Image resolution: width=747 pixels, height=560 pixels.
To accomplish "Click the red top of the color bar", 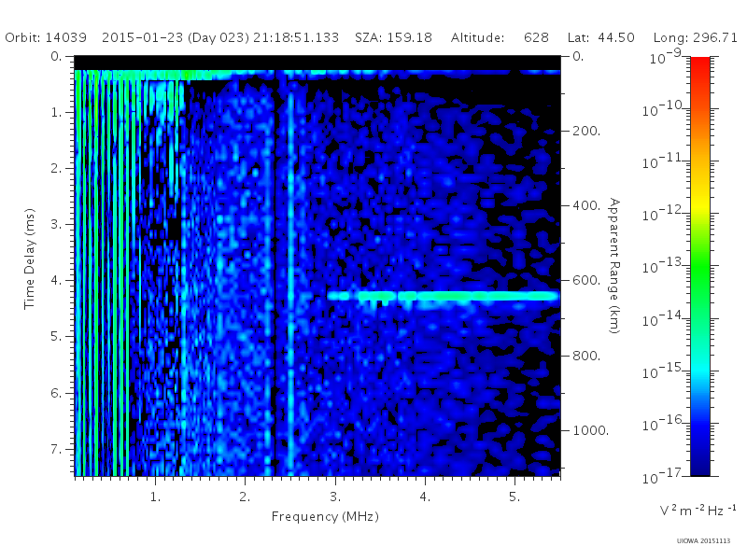I will pyautogui.click(x=699, y=66).
